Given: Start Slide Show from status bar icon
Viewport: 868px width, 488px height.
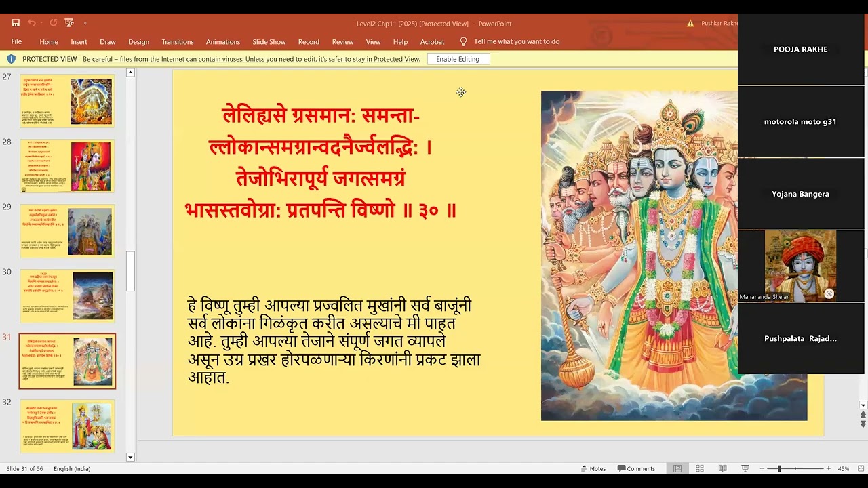Looking at the screenshot, I should [x=745, y=469].
